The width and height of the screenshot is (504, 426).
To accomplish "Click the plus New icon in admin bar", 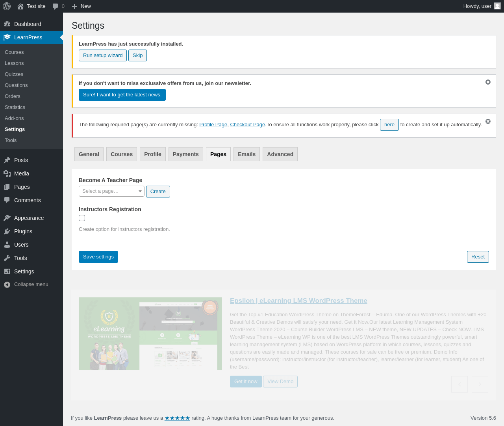I will click(x=74, y=6).
